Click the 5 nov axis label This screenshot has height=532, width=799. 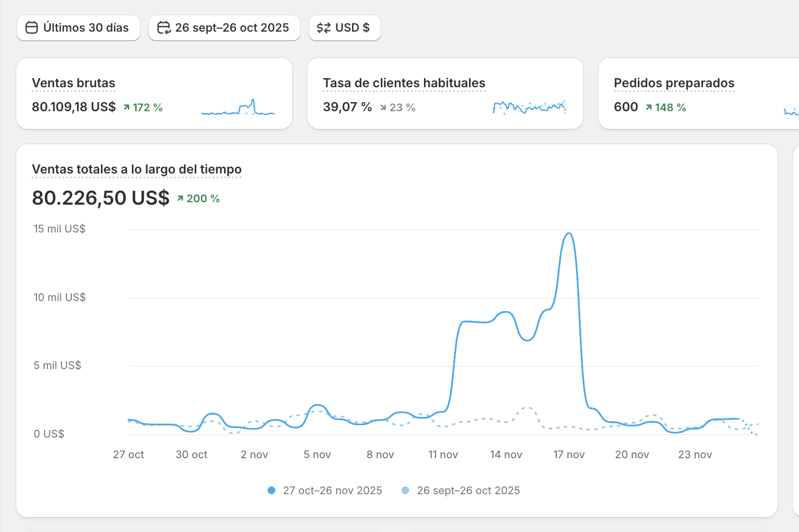click(x=317, y=454)
